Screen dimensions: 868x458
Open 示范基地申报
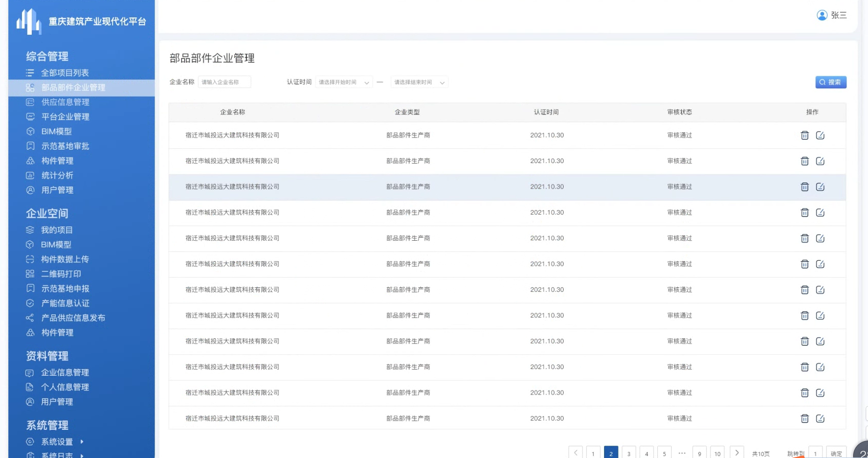tap(65, 289)
